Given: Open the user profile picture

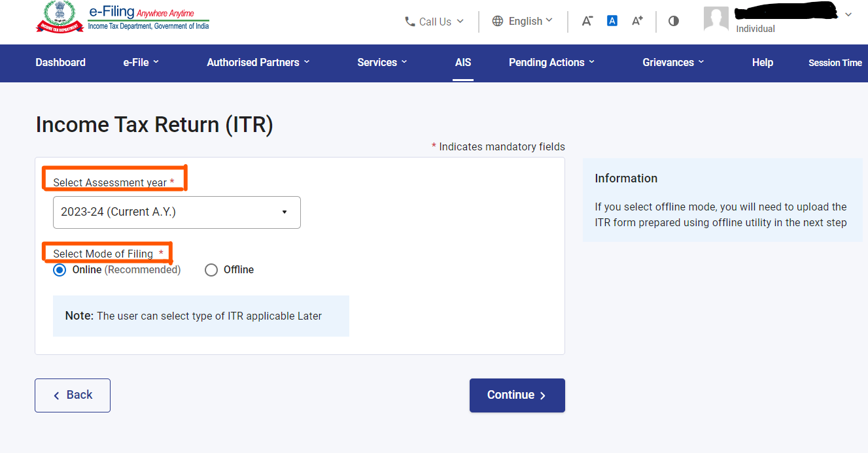Looking at the screenshot, I should coord(716,19).
